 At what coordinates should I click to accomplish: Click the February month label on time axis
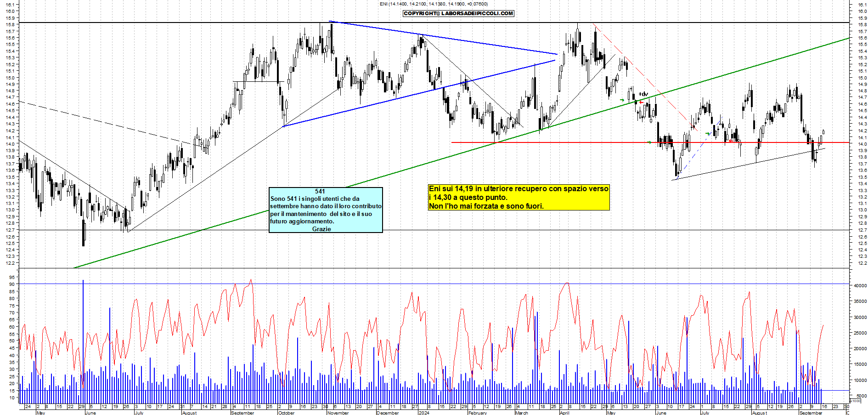pos(477,413)
